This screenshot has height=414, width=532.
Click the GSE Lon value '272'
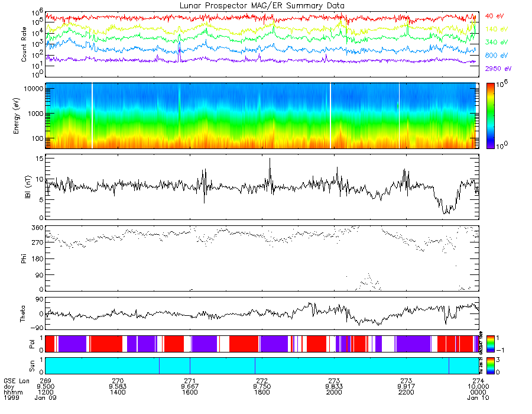click(262, 381)
